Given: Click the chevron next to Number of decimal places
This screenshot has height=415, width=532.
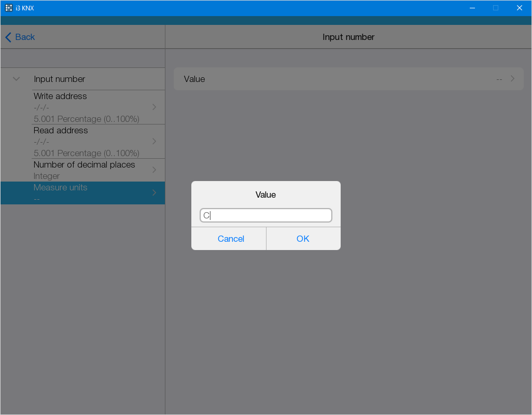Looking at the screenshot, I should point(154,170).
